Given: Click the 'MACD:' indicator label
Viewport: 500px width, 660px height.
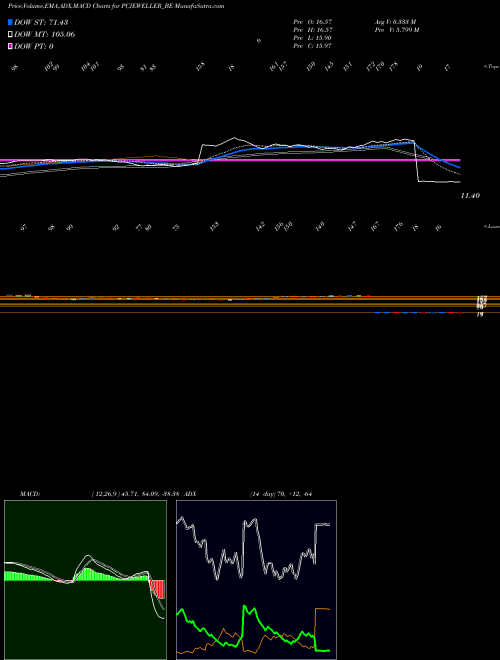Looking at the screenshot, I should (x=30, y=494).
